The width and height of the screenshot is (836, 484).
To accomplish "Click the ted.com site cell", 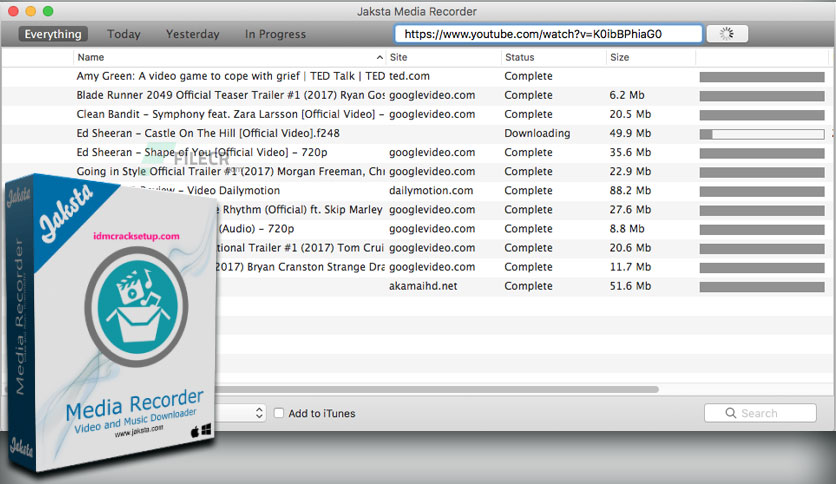I will (x=409, y=76).
